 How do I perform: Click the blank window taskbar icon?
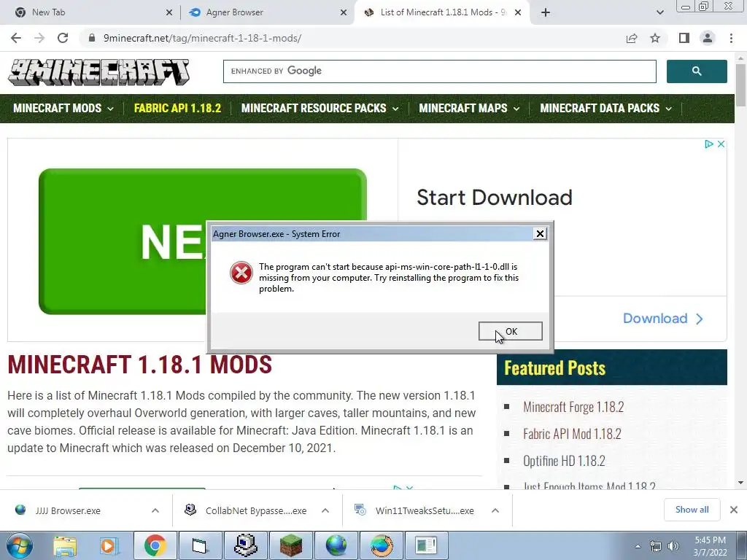(200, 545)
